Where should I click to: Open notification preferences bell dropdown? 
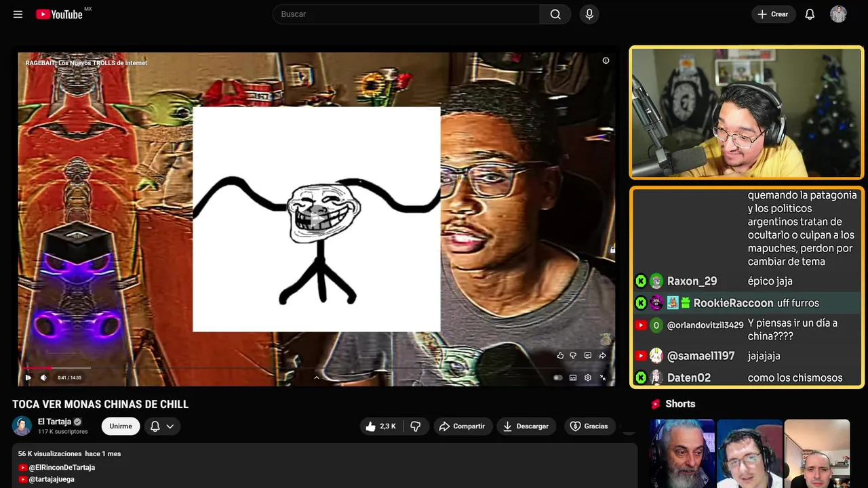point(162,426)
